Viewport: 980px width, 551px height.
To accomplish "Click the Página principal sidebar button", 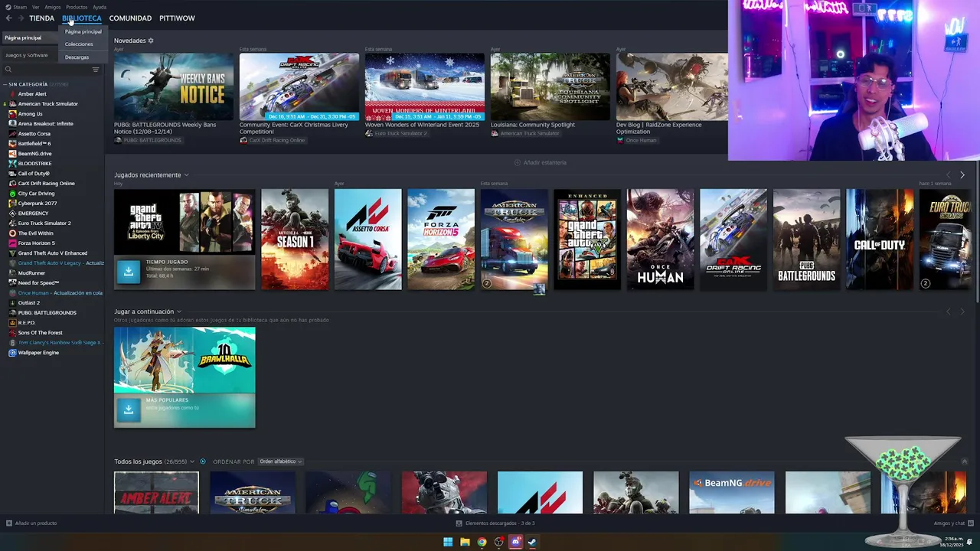I will click(x=29, y=37).
